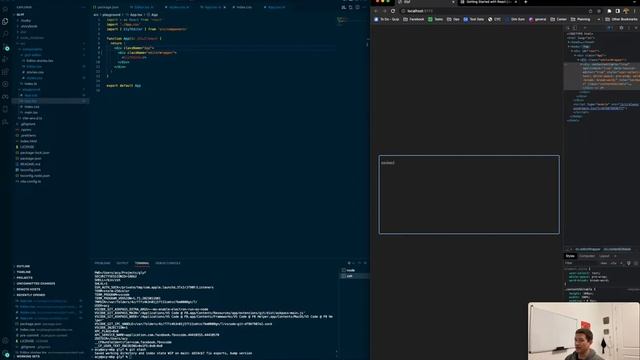The height and width of the screenshot is (360, 640).
Task: Expand the TIMELINE section
Action: 24,272
